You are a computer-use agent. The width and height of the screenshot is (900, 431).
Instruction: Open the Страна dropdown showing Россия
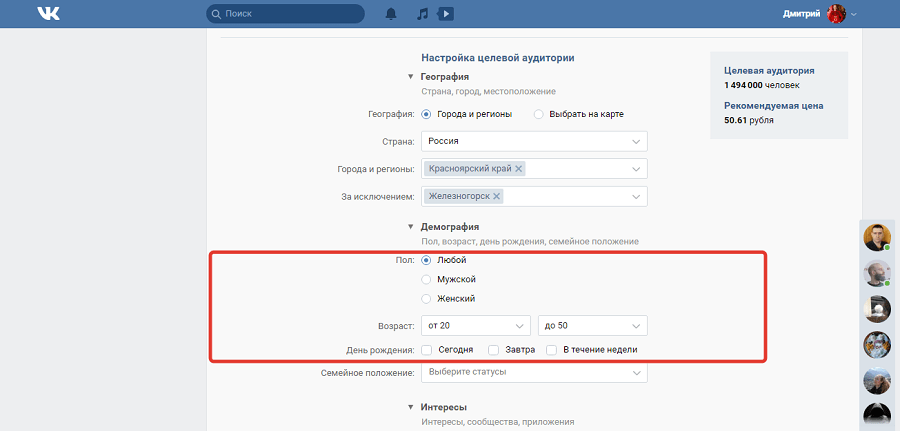[x=534, y=142]
